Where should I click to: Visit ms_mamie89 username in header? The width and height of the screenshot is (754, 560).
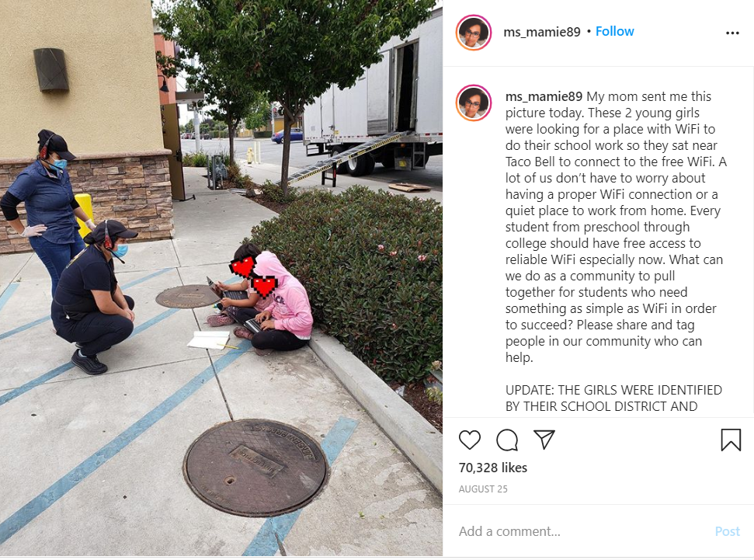tap(542, 32)
